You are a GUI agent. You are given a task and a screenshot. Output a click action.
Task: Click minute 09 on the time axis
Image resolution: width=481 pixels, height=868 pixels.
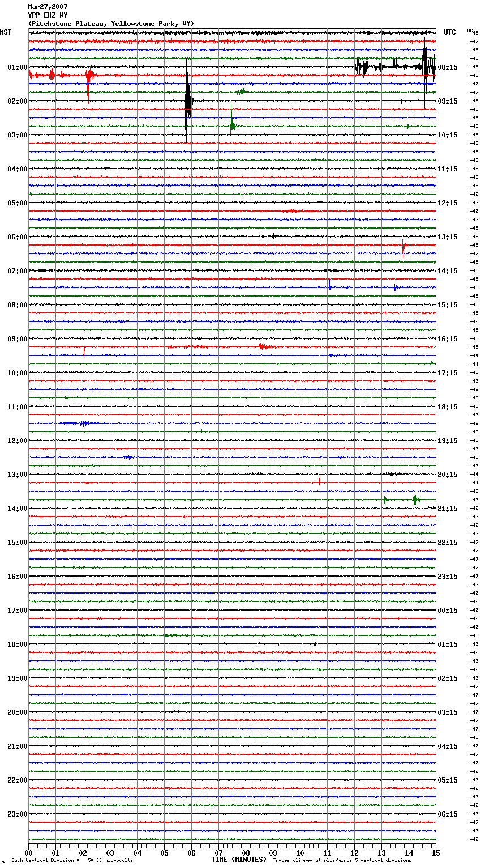coord(273,853)
